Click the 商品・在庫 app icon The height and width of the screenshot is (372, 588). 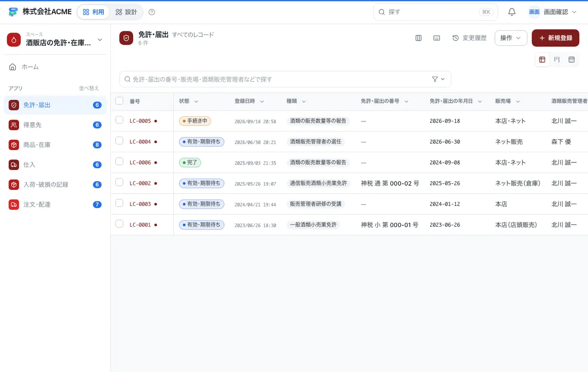pos(14,145)
